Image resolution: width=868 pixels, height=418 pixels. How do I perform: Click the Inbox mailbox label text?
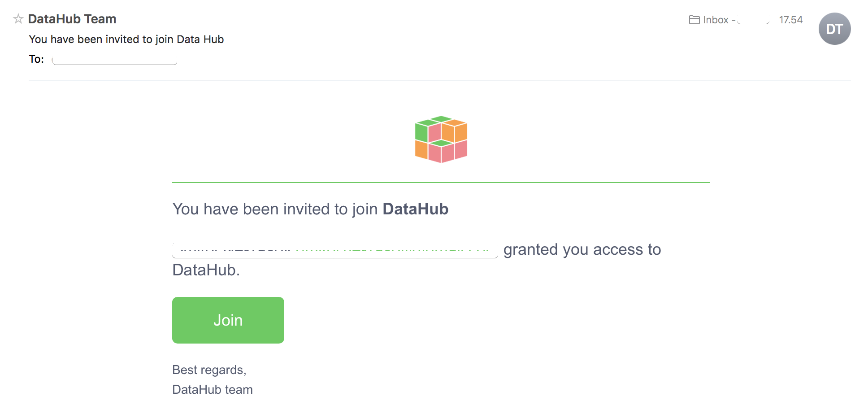click(x=716, y=20)
